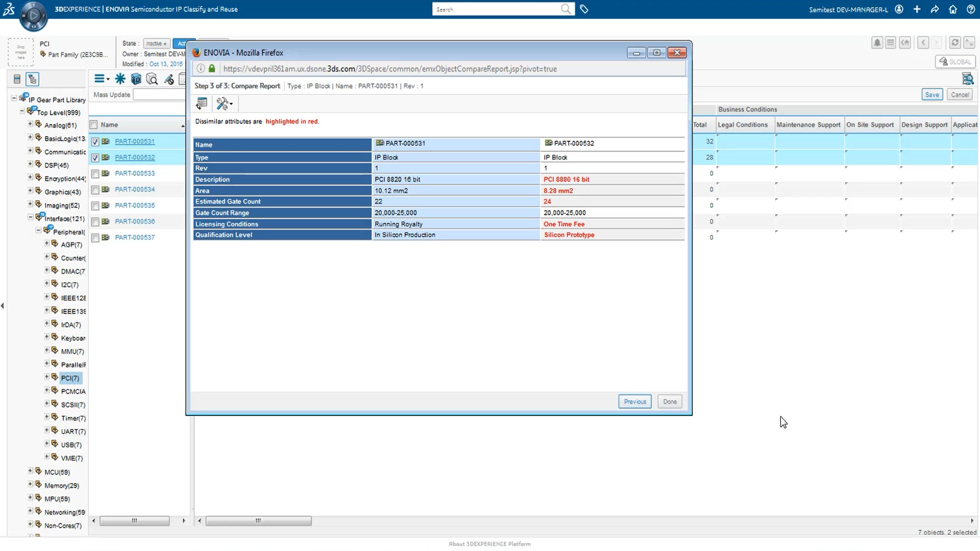Open the Home icon in top bar
Image resolution: width=980 pixels, height=551 pixels.
[952, 9]
